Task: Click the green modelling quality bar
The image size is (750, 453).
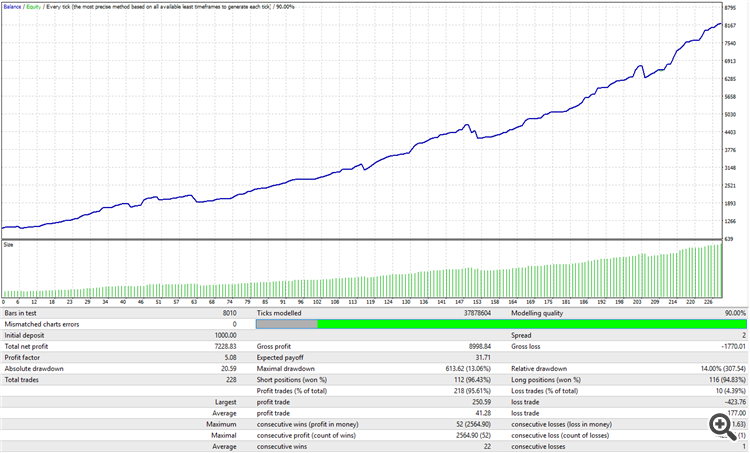Action: click(x=531, y=324)
